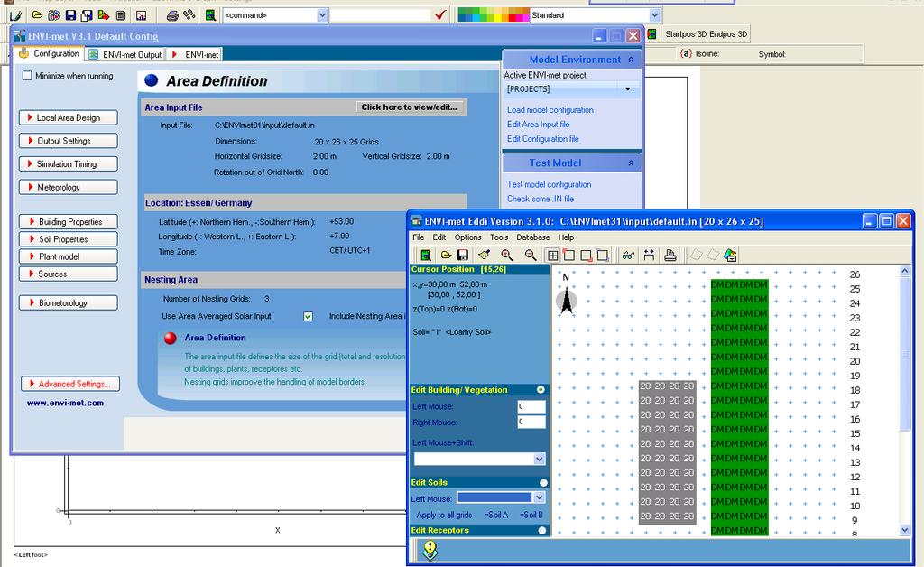The image size is (924, 567).
Task: Visit www.envi-met.com link
Action: (x=65, y=404)
